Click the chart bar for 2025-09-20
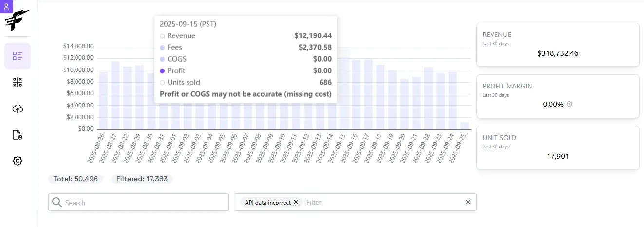The image size is (644, 227). coord(404,104)
